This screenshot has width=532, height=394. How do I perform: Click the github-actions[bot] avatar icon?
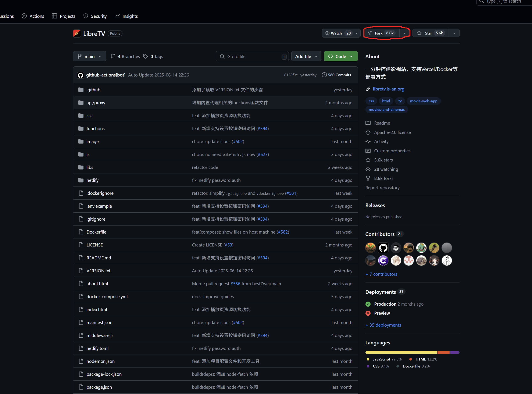tap(81, 75)
